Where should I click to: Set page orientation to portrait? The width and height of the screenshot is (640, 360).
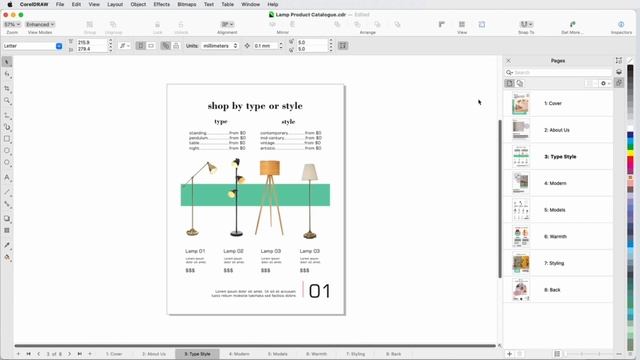(x=140, y=46)
